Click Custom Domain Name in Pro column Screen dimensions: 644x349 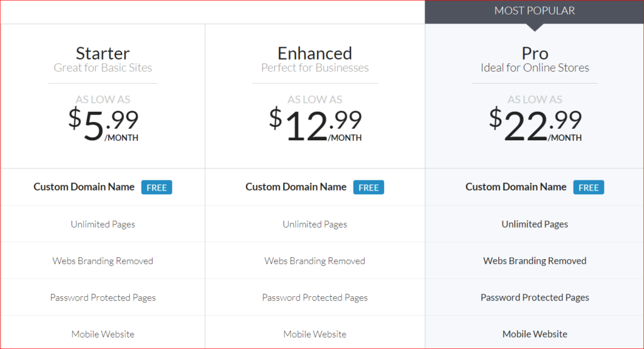click(516, 187)
